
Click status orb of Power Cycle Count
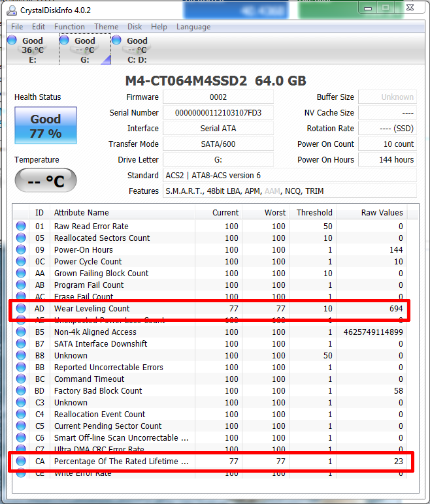click(x=21, y=261)
